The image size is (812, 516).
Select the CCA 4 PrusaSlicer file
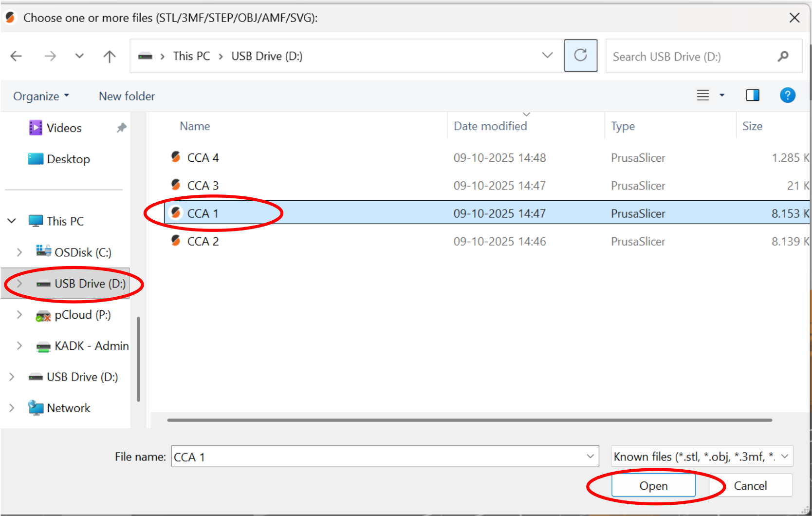click(x=203, y=158)
